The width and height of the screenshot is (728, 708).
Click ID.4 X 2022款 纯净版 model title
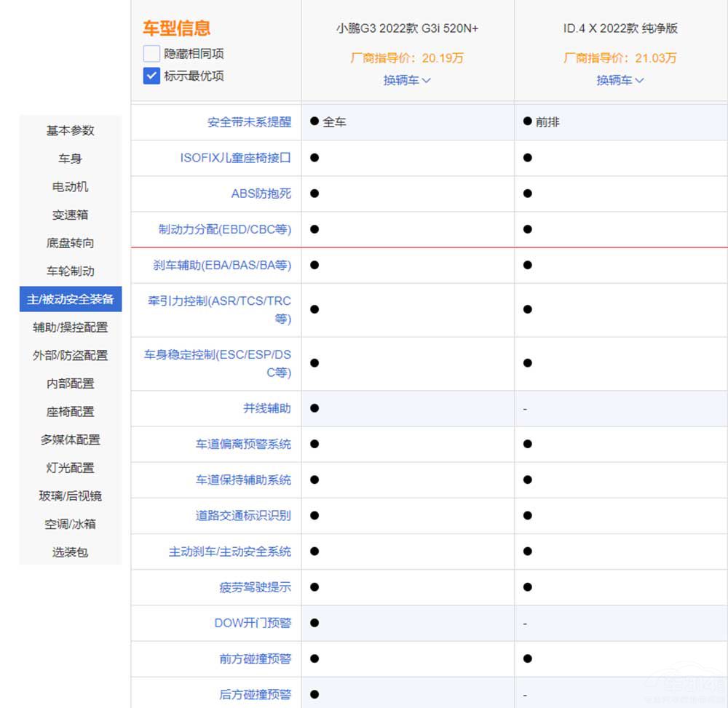[620, 29]
